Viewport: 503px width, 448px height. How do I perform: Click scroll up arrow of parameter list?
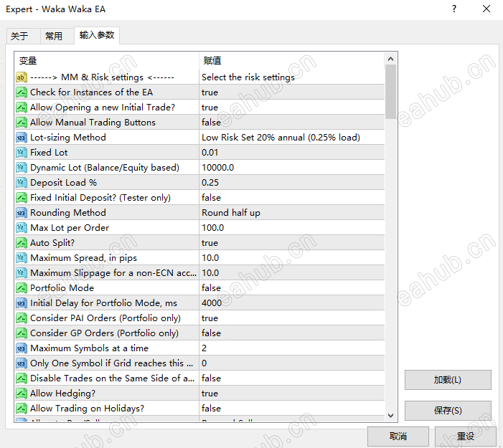pos(390,59)
